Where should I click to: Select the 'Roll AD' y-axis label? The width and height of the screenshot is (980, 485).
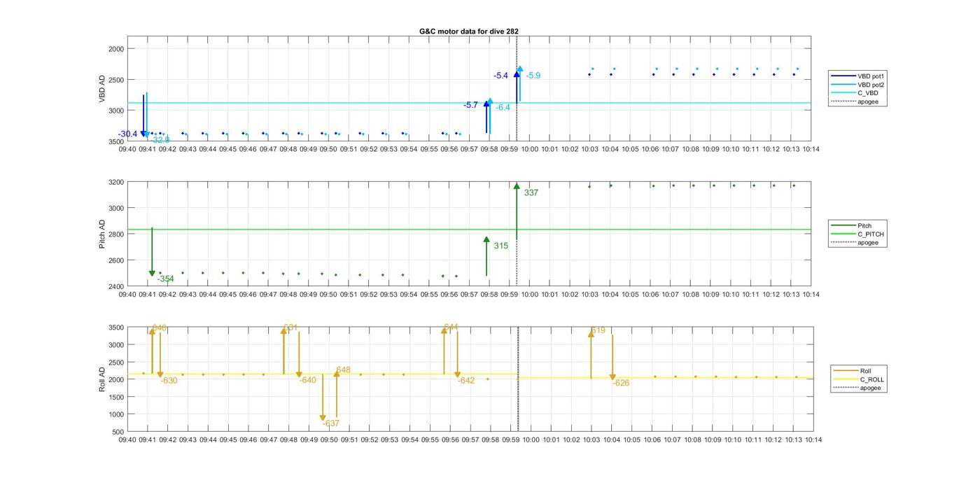tap(102, 379)
